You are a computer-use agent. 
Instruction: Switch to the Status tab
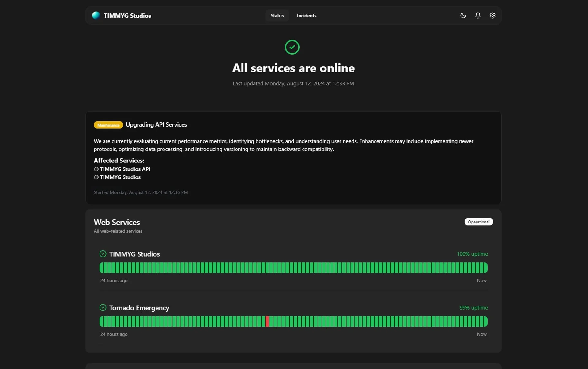click(x=277, y=15)
